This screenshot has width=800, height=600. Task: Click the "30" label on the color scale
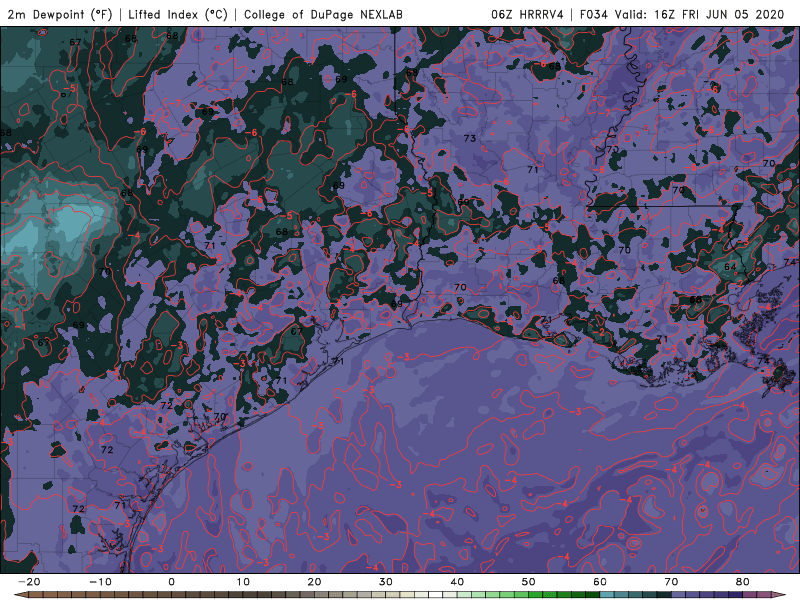[x=386, y=582]
